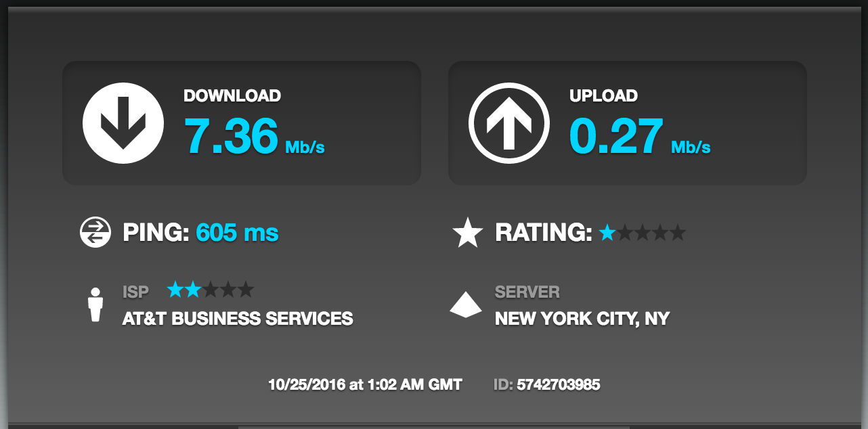Click the upload arrow circle icon
The width and height of the screenshot is (868, 429).
pos(509,123)
